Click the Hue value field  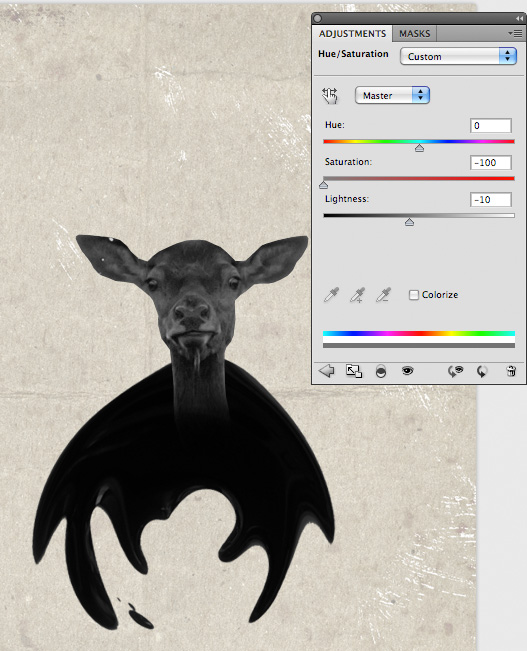click(490, 125)
